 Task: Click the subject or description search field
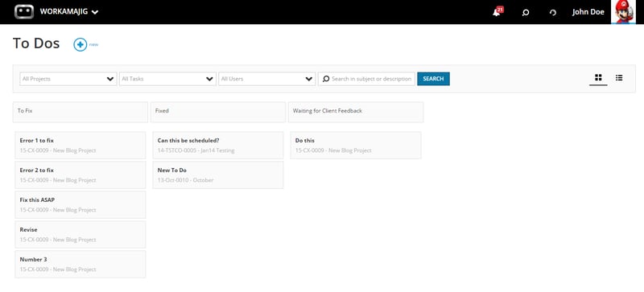[366, 79]
